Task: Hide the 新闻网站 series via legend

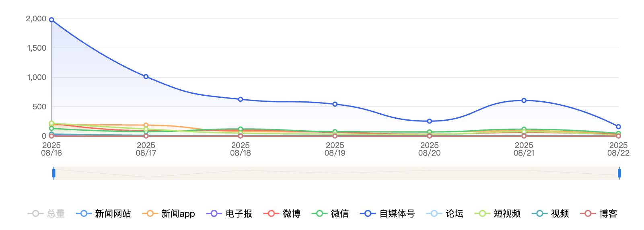Action: 103,214
